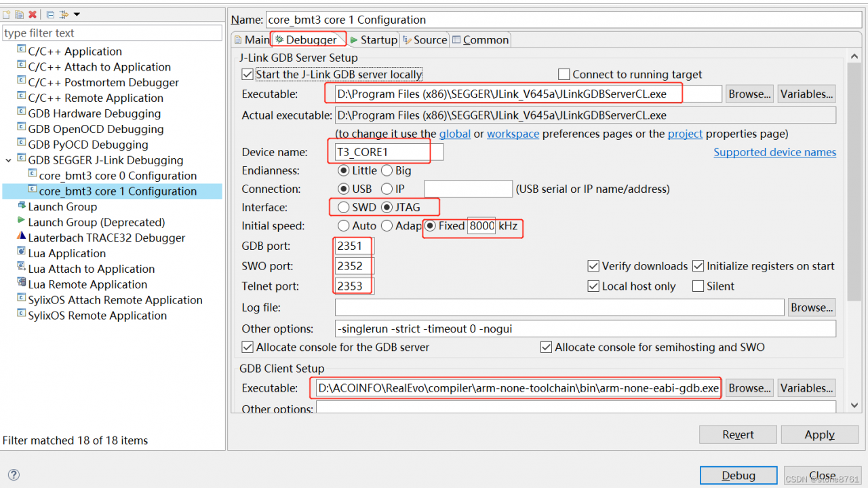
Task: Toggle Allocate console for semihosting and SWO
Action: pos(546,347)
